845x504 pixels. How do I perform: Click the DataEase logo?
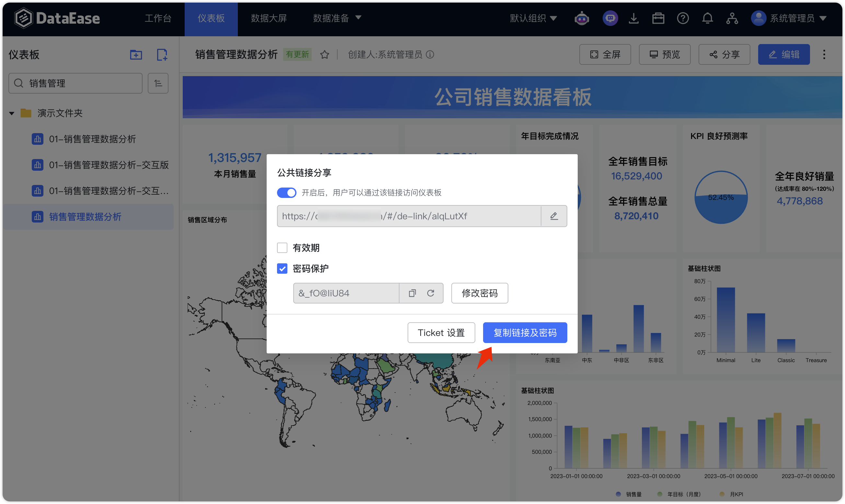pyautogui.click(x=57, y=18)
